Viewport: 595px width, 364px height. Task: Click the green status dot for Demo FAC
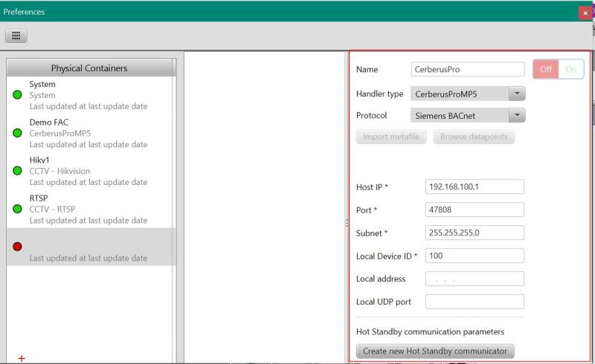tap(17, 133)
